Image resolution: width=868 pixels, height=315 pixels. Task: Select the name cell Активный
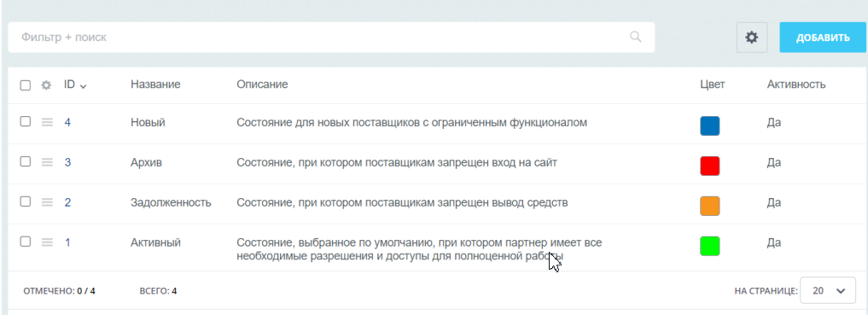155,242
